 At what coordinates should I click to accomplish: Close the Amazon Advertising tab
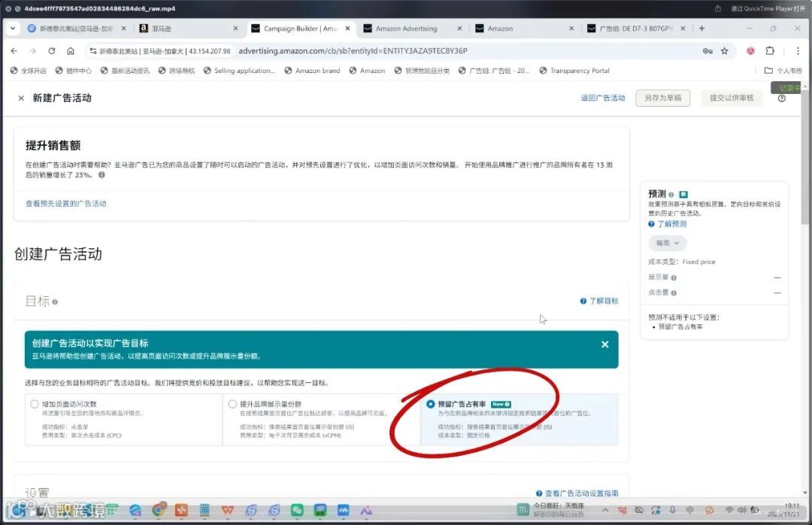(x=459, y=29)
